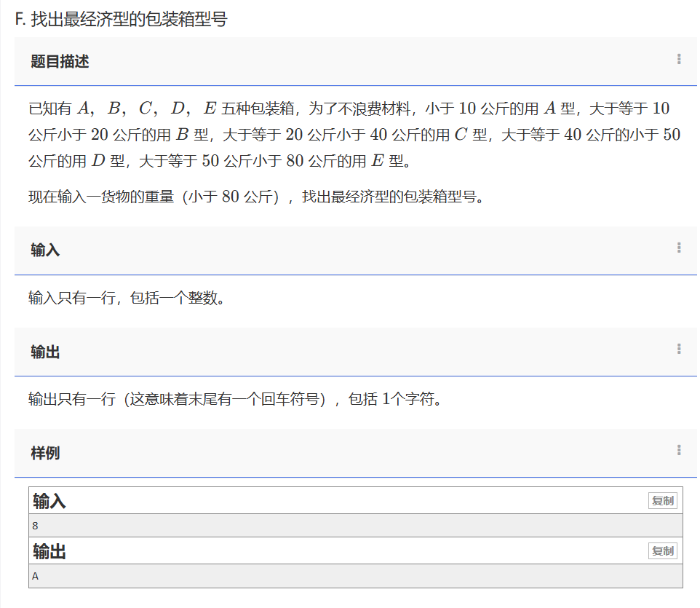Viewport: 700px width, 608px height.
Task: Click the text starting with 输出只有一行
Action: [x=235, y=400]
